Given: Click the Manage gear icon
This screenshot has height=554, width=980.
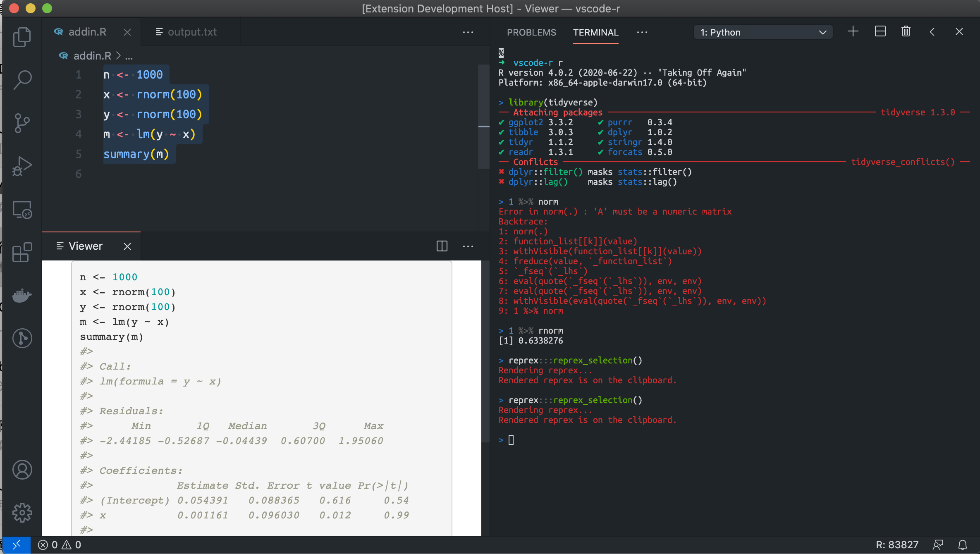Looking at the screenshot, I should click(22, 513).
